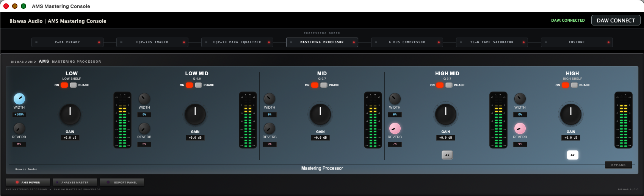The image size is (644, 196).
Task: Click the drag handle on EQP-7H Para Equalizer
Action: [x=206, y=42]
